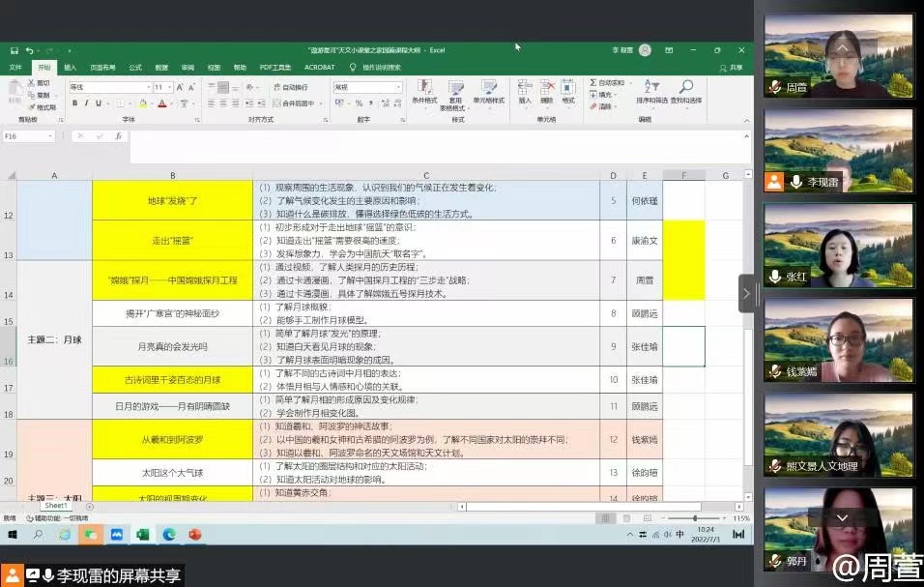
Task: Click the 格式刷 format painter icon
Action: click(44, 107)
